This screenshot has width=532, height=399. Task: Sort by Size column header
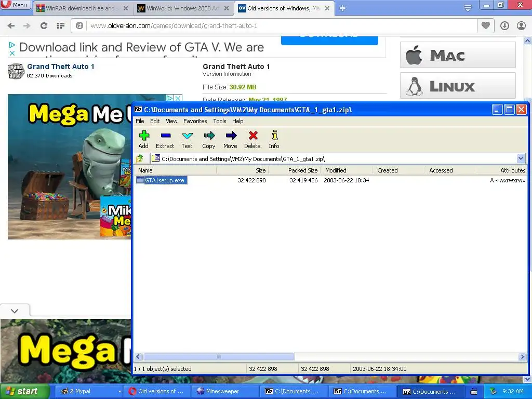click(x=243, y=170)
